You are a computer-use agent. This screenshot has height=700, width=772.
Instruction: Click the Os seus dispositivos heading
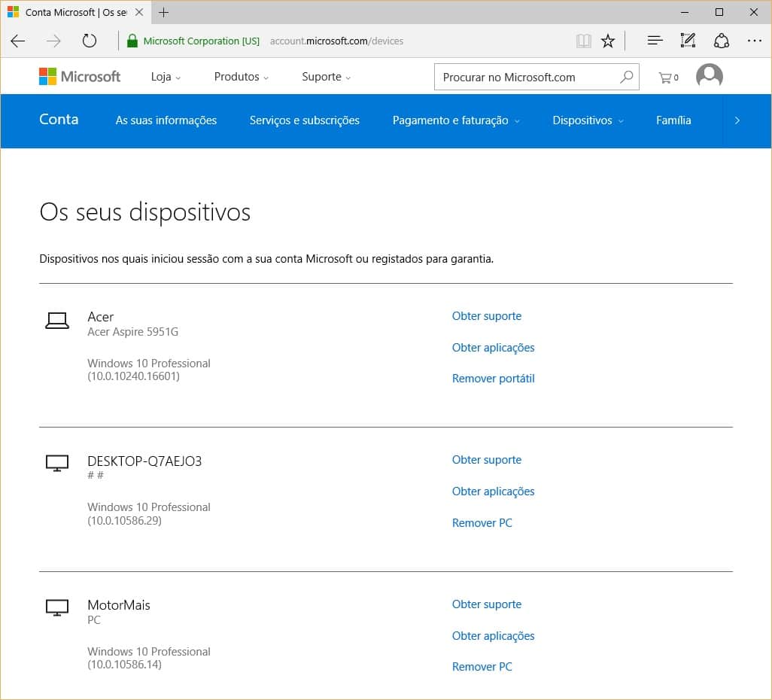click(x=144, y=213)
